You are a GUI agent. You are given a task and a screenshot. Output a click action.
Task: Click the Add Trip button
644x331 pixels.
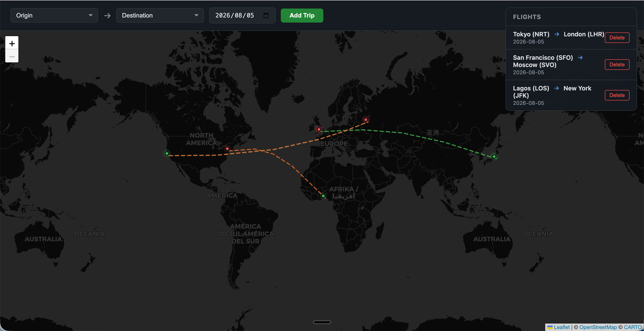pos(302,16)
